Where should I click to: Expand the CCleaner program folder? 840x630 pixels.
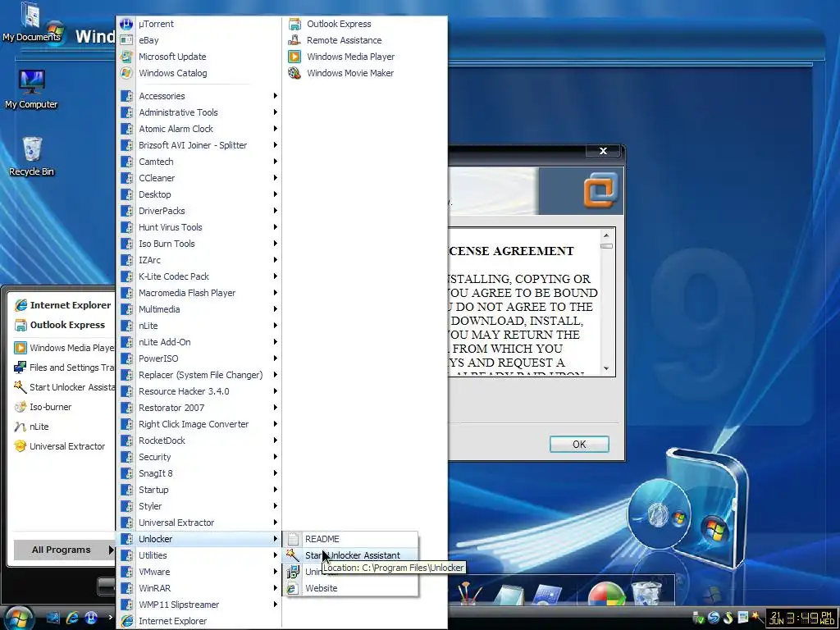coord(199,178)
